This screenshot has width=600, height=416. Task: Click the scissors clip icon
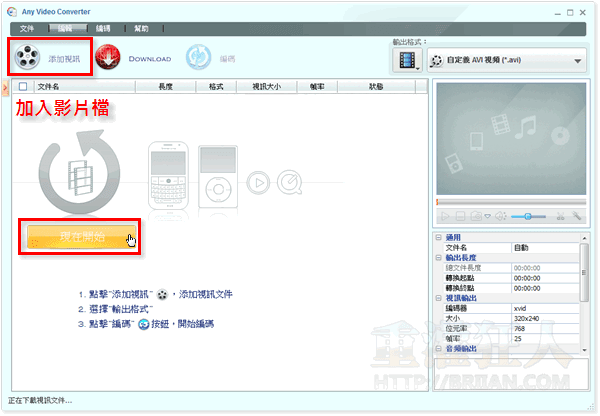[x=561, y=217]
